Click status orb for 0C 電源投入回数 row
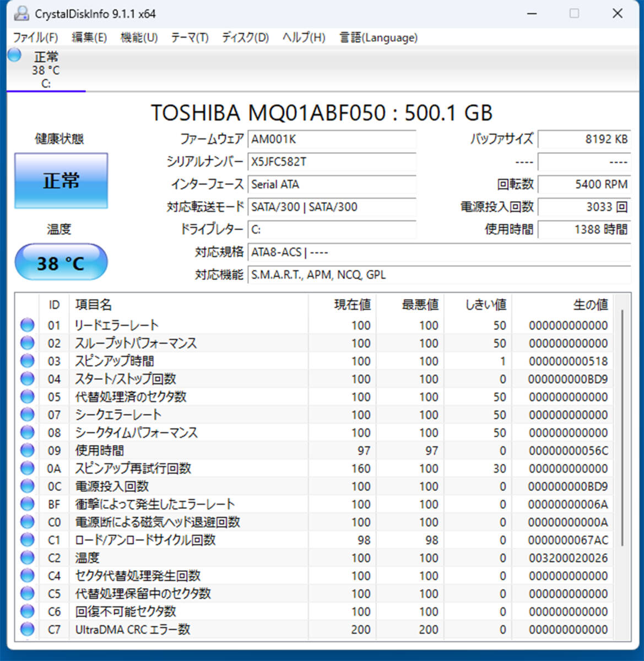 tap(27, 486)
